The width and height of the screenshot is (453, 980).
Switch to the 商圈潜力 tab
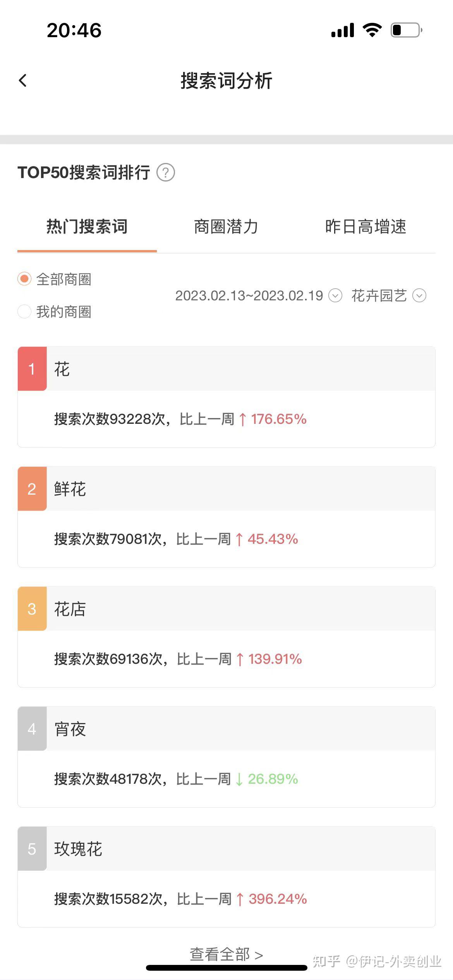(x=226, y=227)
